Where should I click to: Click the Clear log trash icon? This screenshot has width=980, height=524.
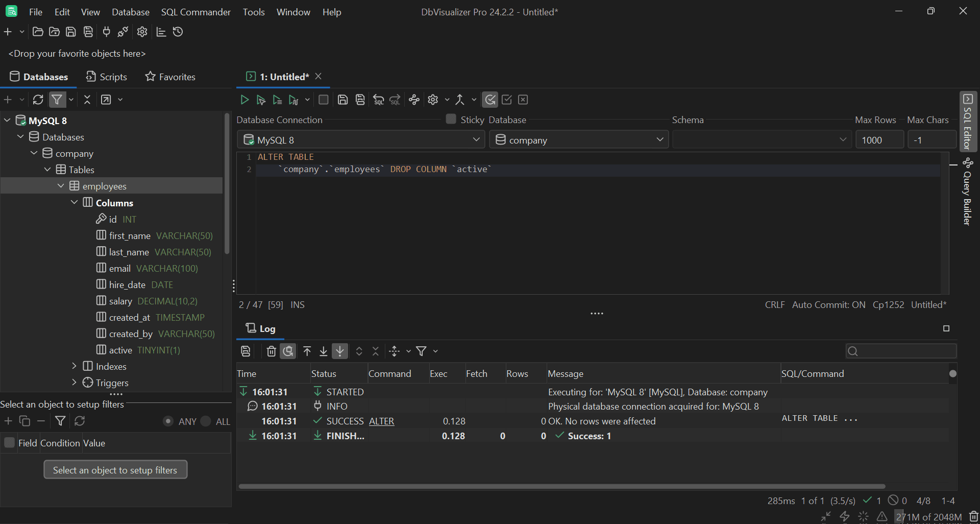coord(272,351)
